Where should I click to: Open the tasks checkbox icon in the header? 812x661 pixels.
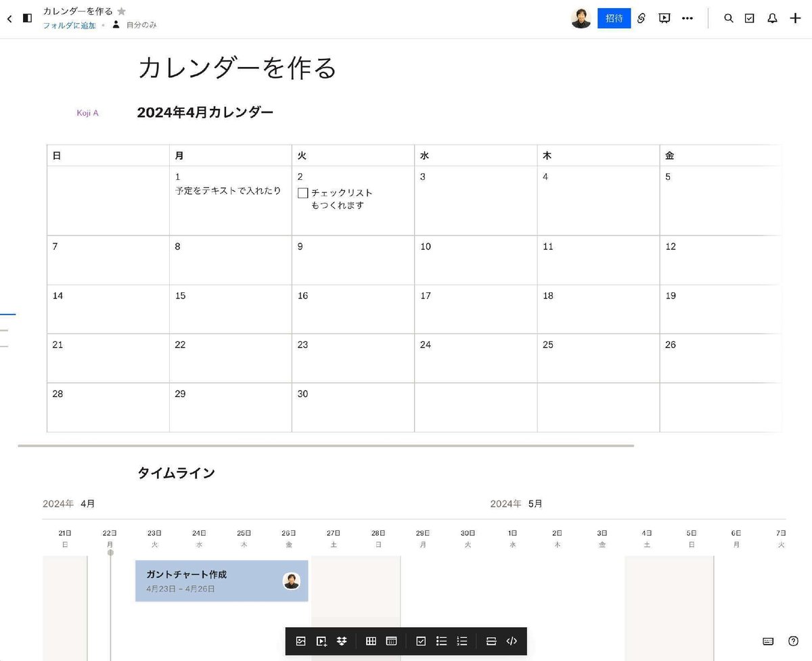pos(750,18)
